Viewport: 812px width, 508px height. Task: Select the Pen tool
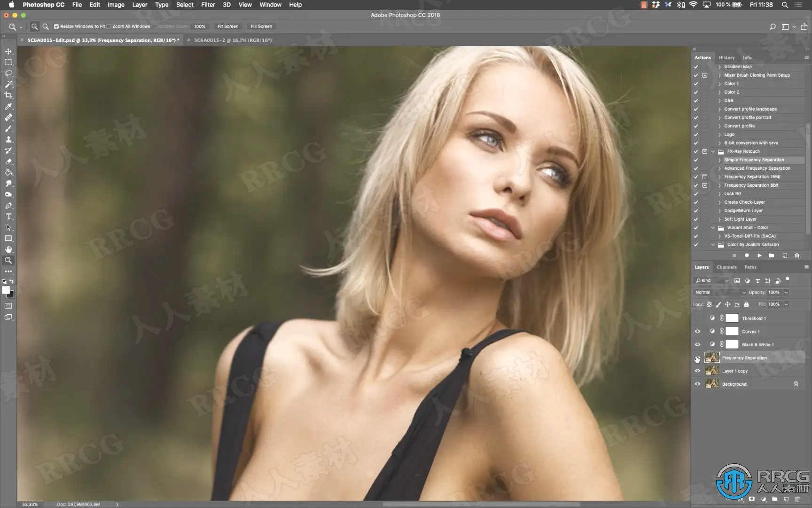click(8, 206)
